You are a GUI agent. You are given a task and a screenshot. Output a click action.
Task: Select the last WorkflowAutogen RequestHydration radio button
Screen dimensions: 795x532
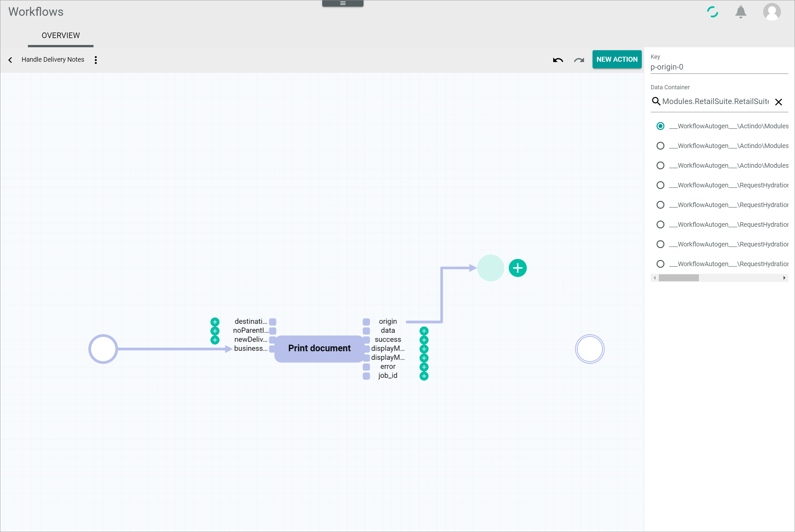(x=660, y=264)
